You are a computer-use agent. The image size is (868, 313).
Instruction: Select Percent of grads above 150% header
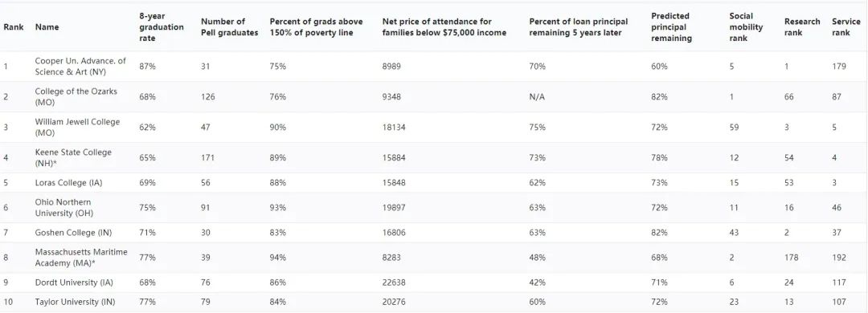click(x=316, y=27)
